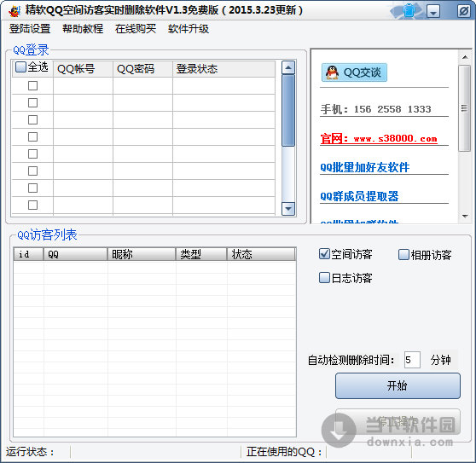Image resolution: width=476 pixels, height=463 pixels.
Task: Open the QQ群成员提取器 link
Action: 359,196
